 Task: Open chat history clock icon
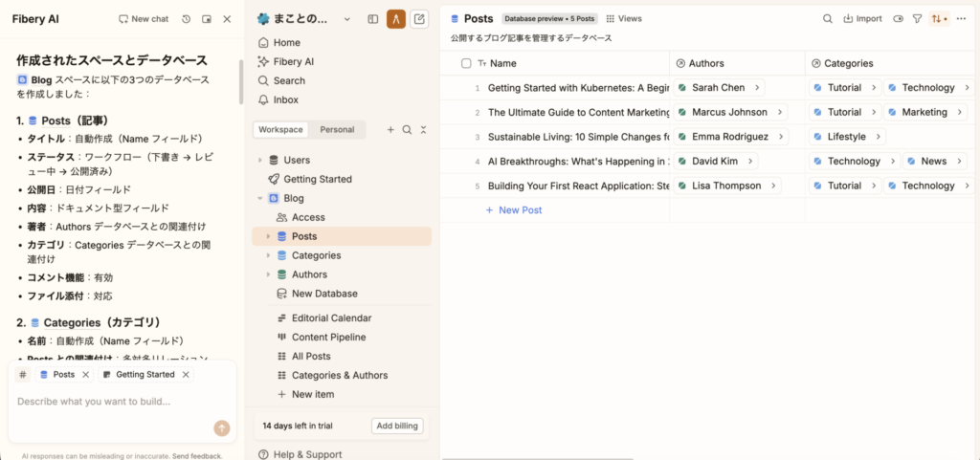click(x=186, y=19)
